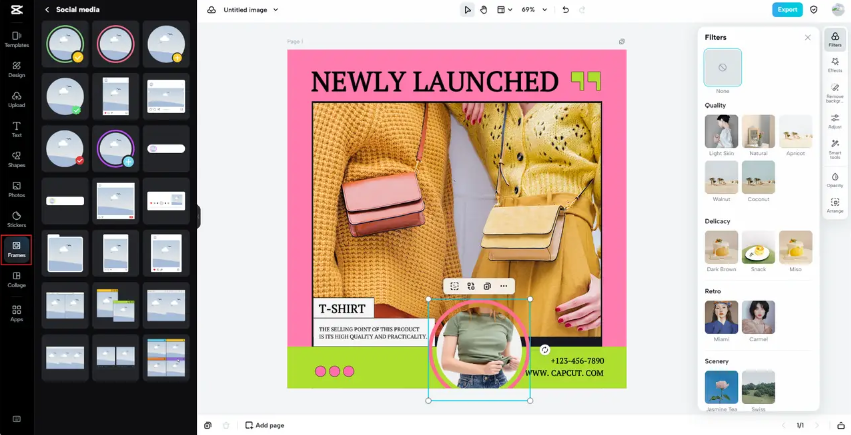
Task: Apply the Natural filter
Action: pos(758,131)
